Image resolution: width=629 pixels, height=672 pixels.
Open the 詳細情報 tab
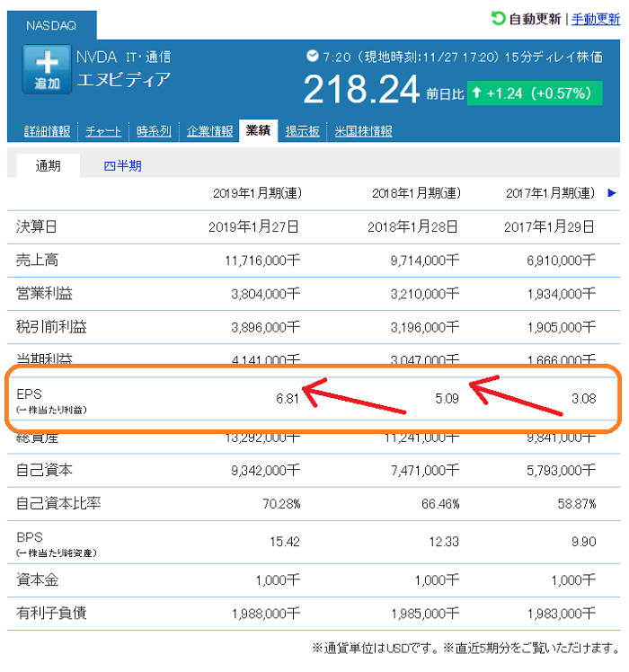pyautogui.click(x=47, y=131)
